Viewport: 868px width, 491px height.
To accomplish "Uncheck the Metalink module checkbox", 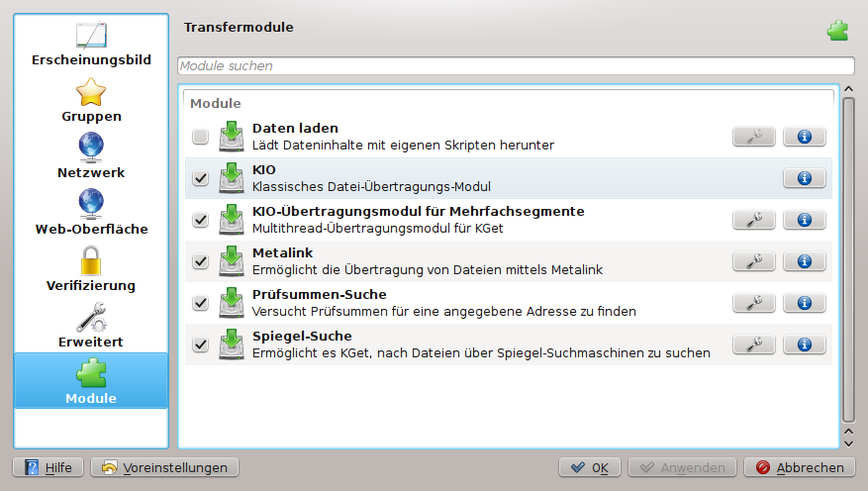I will 200,261.
